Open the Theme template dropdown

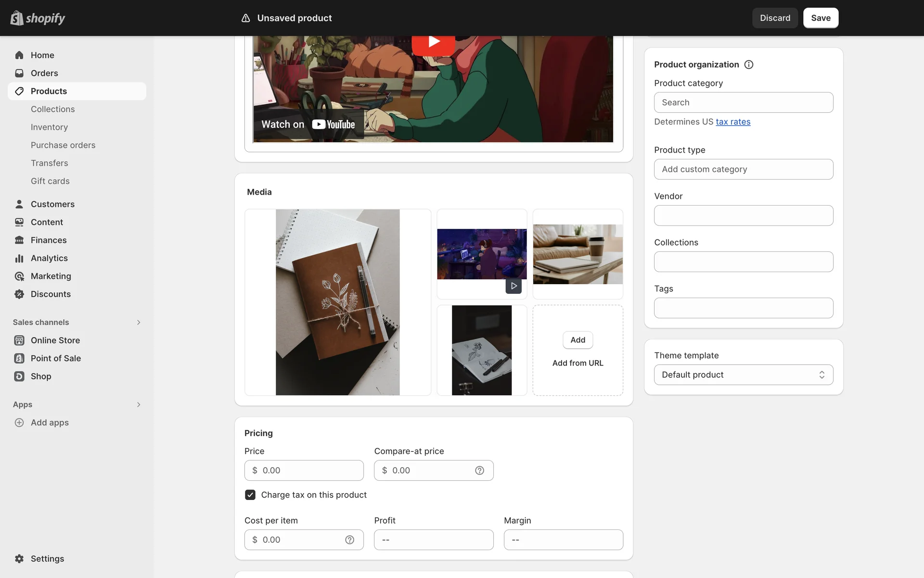(x=744, y=375)
